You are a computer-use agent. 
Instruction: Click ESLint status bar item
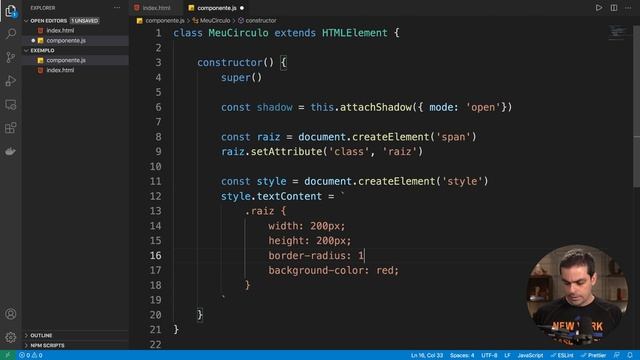(x=562, y=355)
